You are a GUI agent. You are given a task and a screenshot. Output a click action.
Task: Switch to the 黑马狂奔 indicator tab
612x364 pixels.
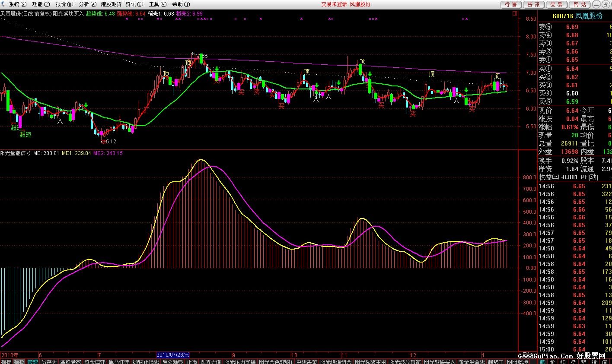click(119, 361)
